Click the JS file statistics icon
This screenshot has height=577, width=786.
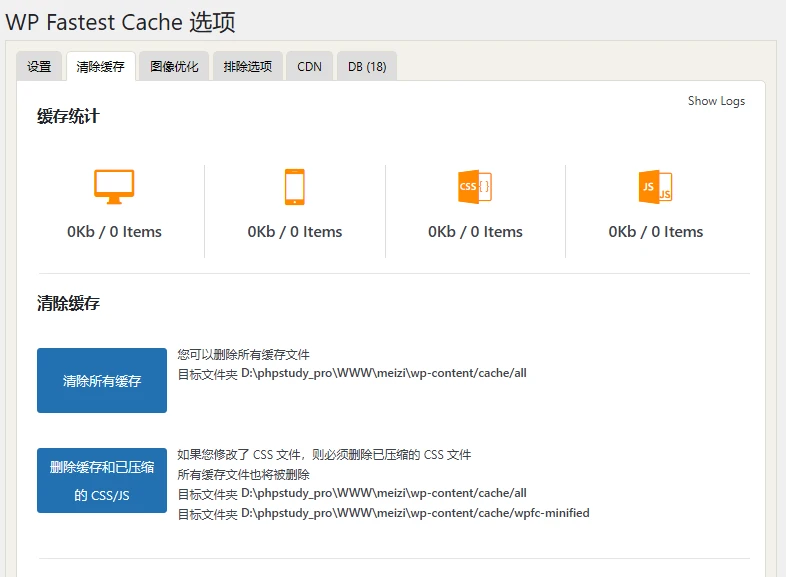(655, 186)
